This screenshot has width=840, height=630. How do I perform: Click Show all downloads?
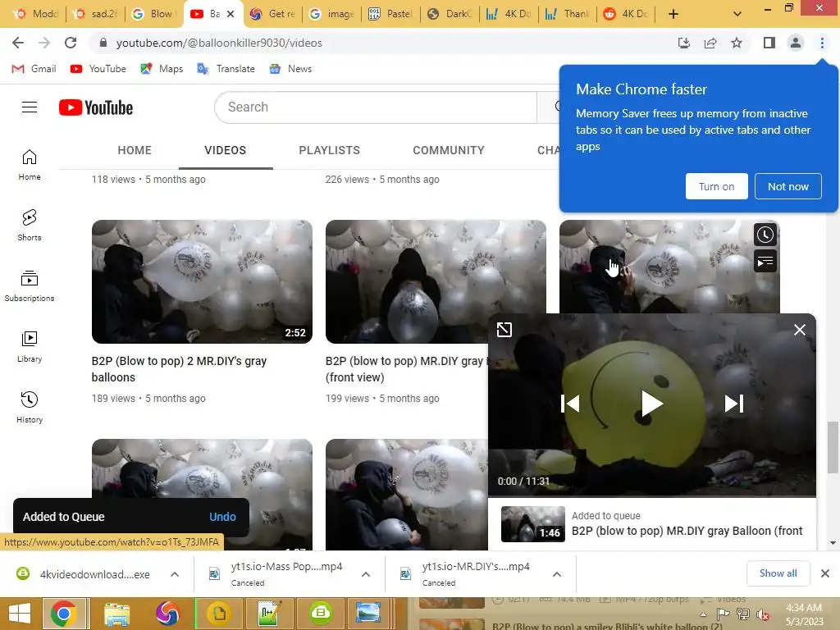click(778, 573)
